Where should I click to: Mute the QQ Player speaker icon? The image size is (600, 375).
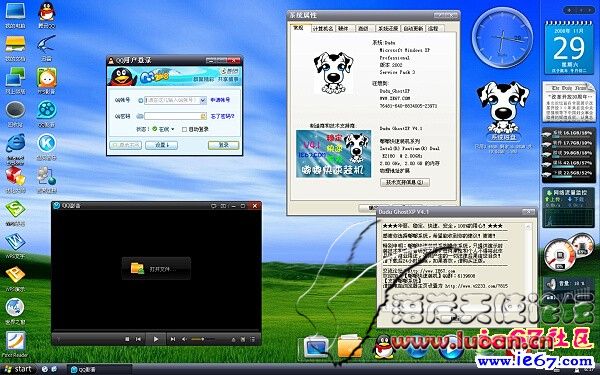184,339
